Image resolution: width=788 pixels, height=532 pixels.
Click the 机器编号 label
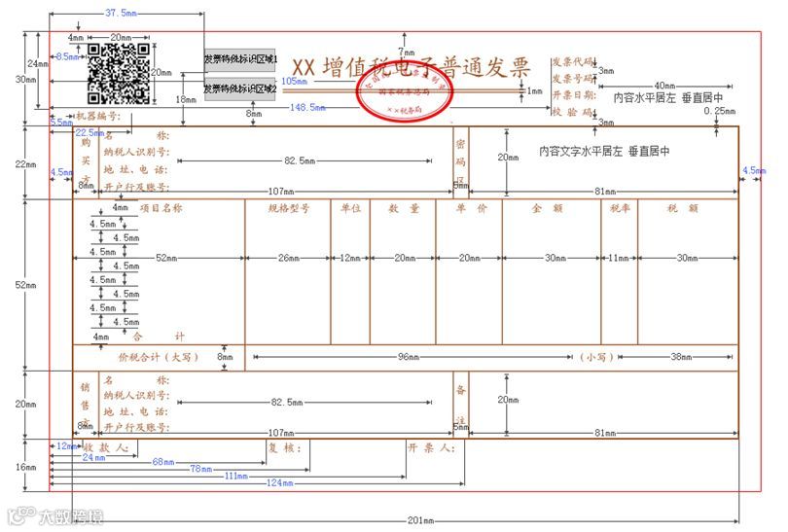[x=98, y=117]
